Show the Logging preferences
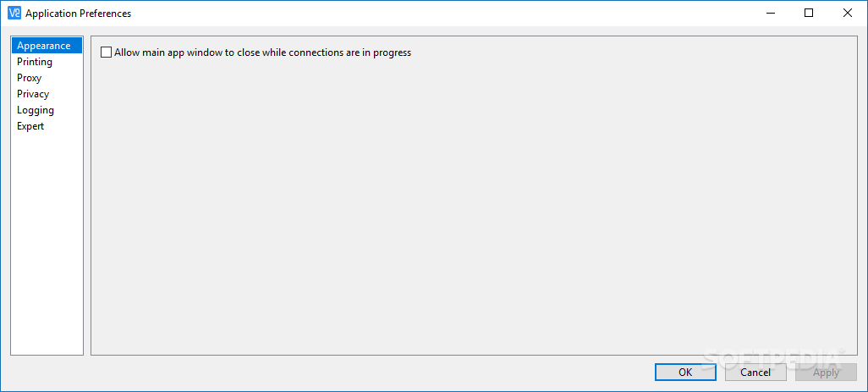The width and height of the screenshot is (868, 392). (36, 110)
